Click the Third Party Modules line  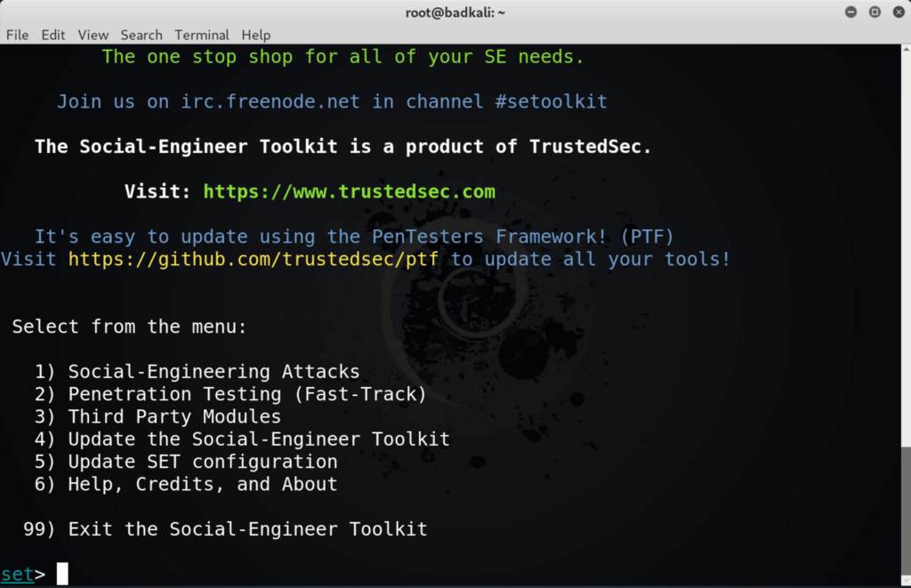[157, 416]
